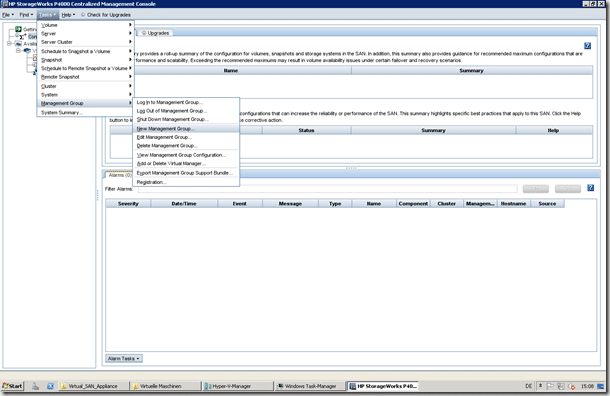Image resolution: width=610 pixels, height=396 pixels.
Task: Choose Registration from submenu
Action: click(186, 182)
